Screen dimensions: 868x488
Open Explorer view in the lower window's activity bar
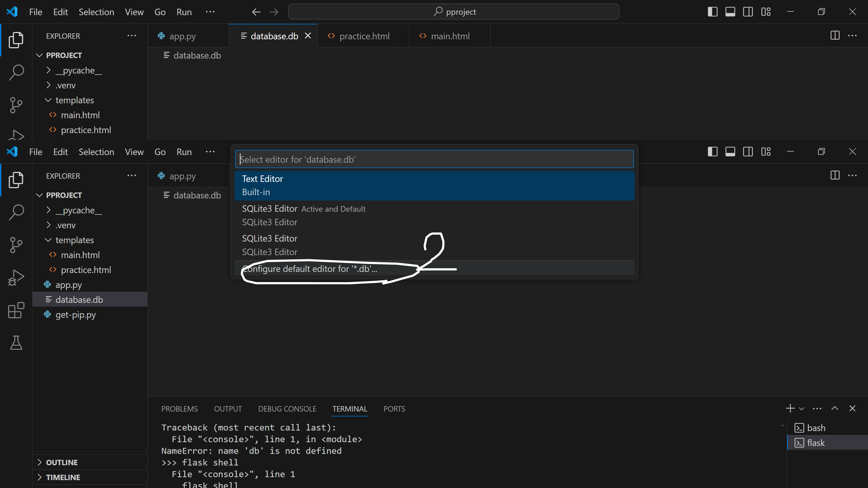(x=16, y=180)
